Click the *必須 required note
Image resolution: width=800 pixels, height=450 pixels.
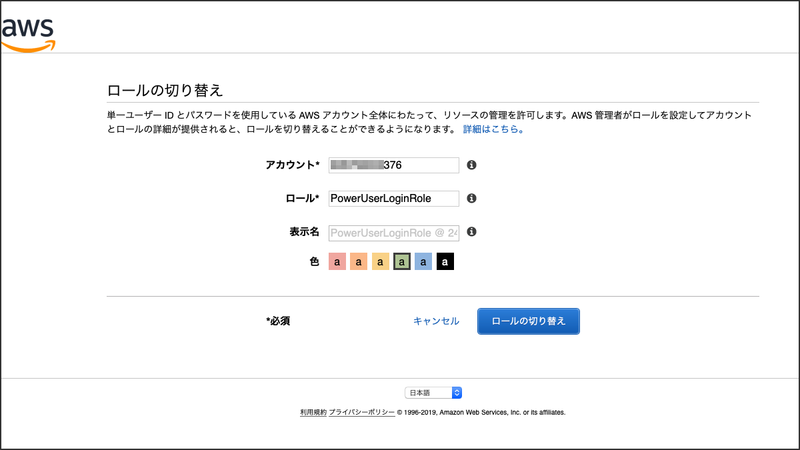tap(278, 321)
